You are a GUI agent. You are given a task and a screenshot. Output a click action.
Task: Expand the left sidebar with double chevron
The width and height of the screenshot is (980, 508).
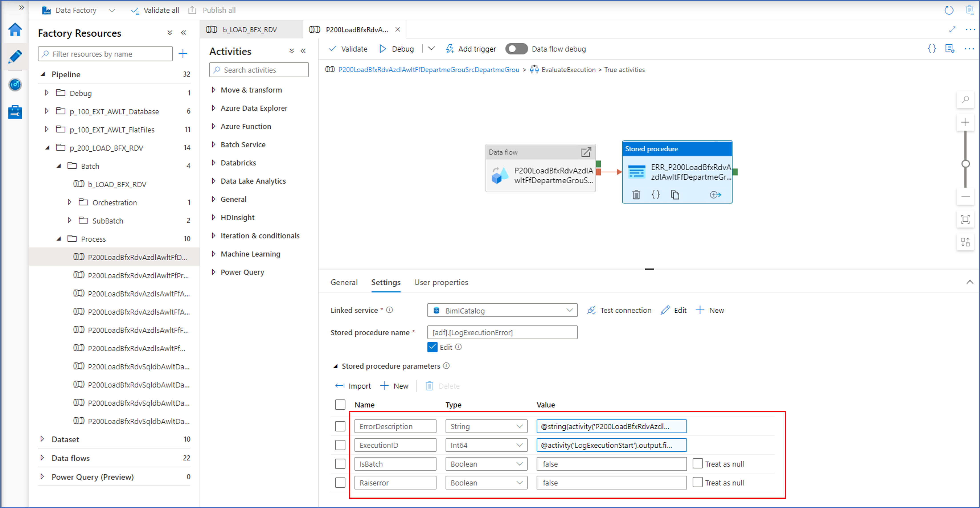[x=21, y=7]
